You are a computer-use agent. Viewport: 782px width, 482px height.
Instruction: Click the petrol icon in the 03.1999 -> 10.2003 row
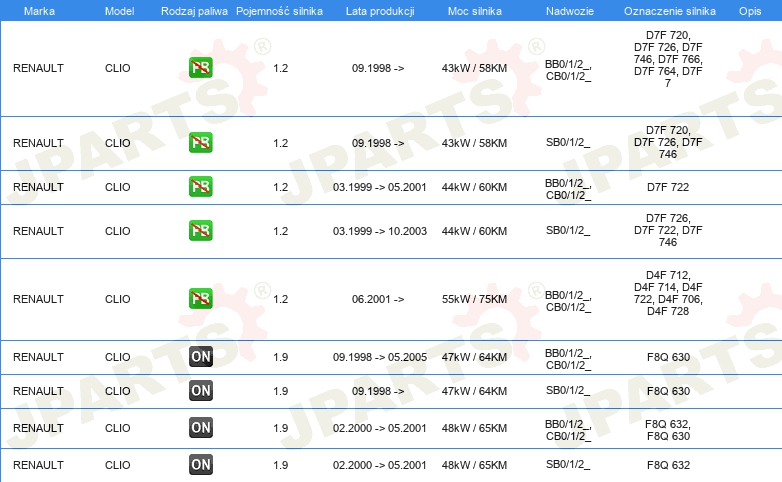[x=200, y=230]
